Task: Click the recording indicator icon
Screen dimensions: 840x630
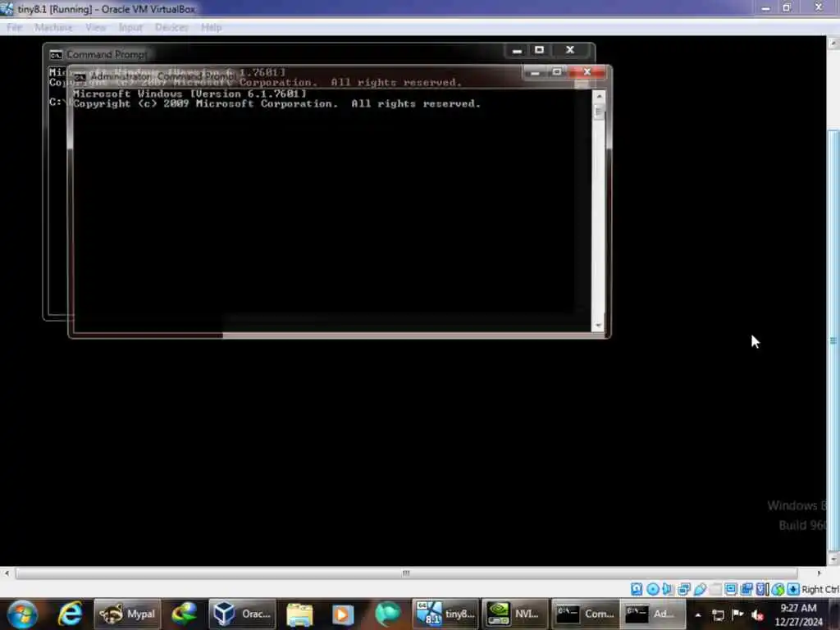Action: pyautogui.click(x=746, y=589)
